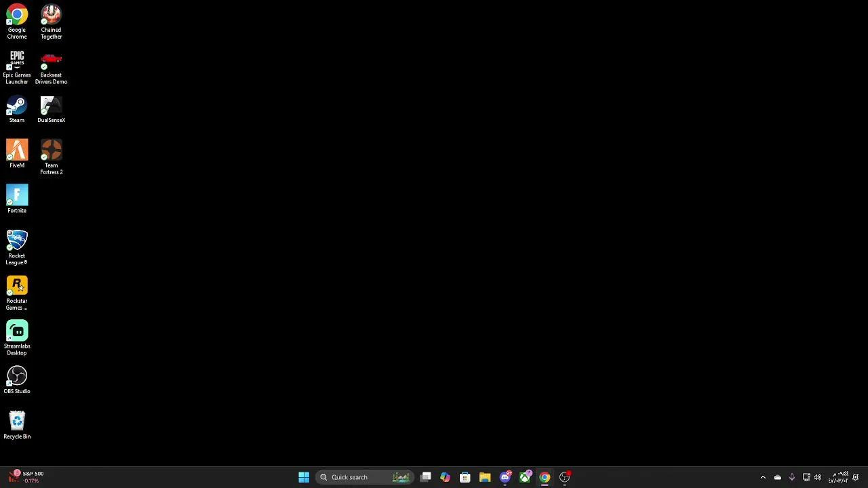This screenshot has height=488, width=868.
Task: Open notifications bell icon
Action: pyautogui.click(x=856, y=477)
